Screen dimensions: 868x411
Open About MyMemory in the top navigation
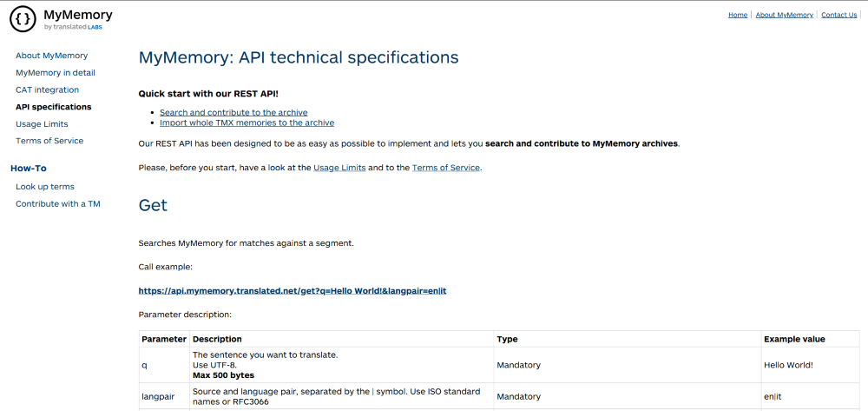(784, 15)
